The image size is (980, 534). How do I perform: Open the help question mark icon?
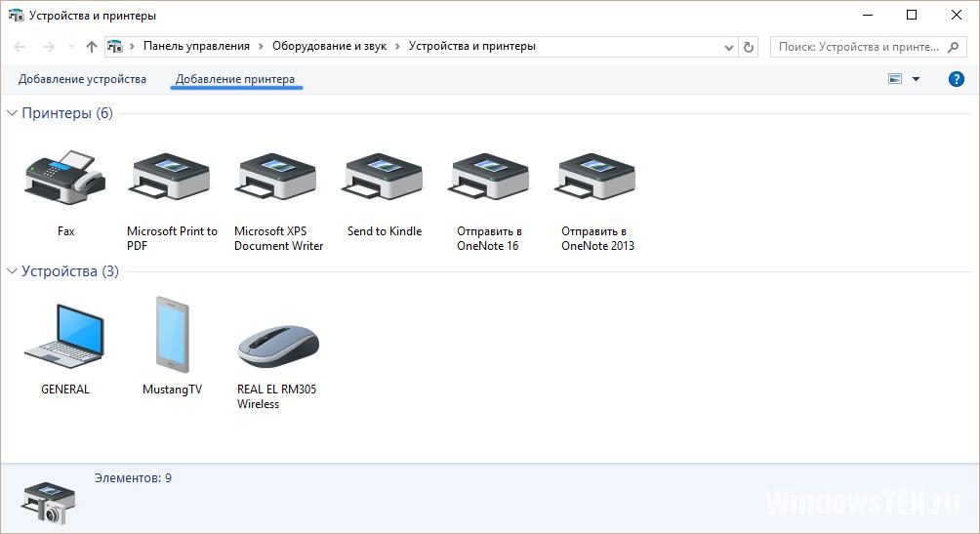click(956, 79)
